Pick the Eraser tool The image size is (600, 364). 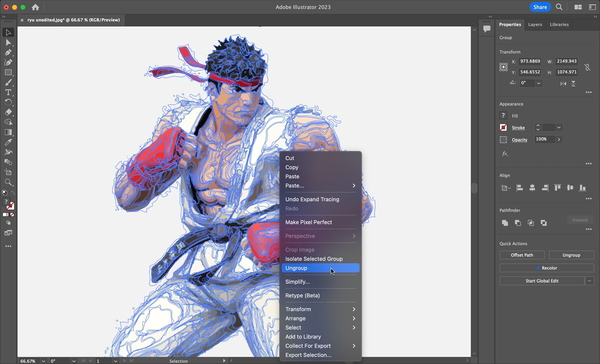pyautogui.click(x=8, y=112)
